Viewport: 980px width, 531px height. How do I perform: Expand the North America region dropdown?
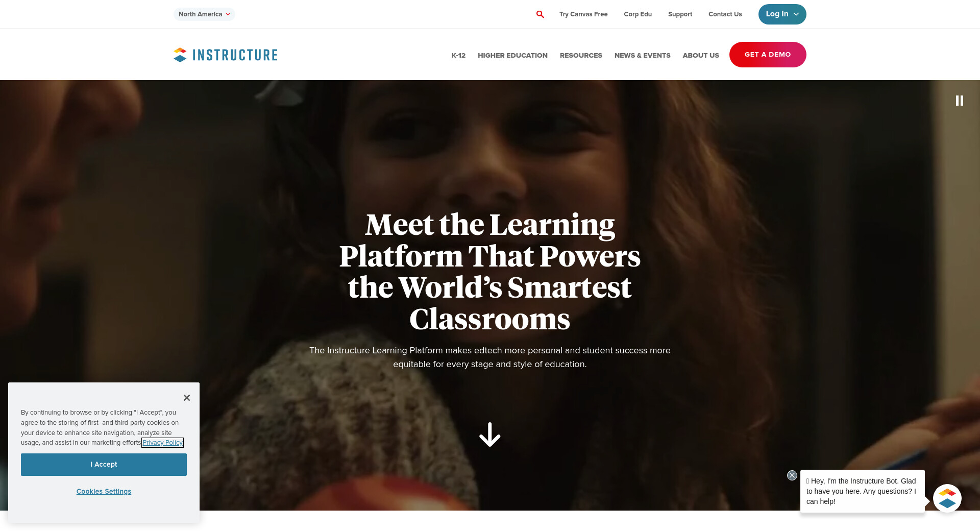[204, 14]
